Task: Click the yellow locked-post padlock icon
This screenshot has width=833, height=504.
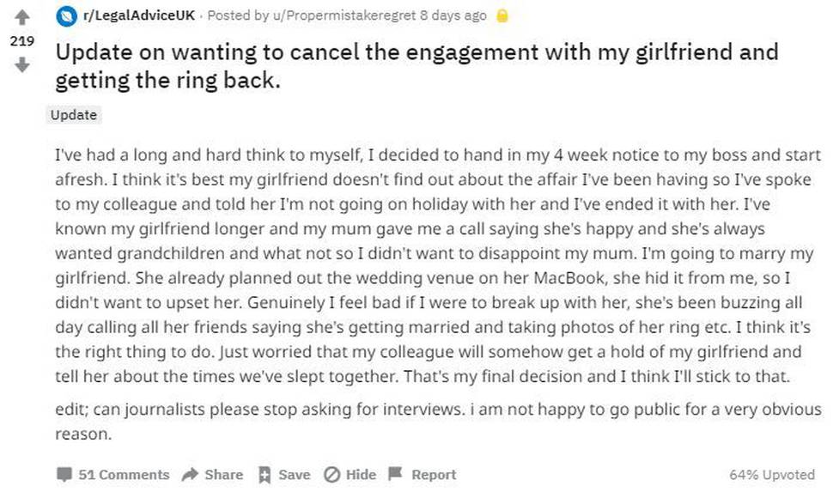Action: pos(502,16)
